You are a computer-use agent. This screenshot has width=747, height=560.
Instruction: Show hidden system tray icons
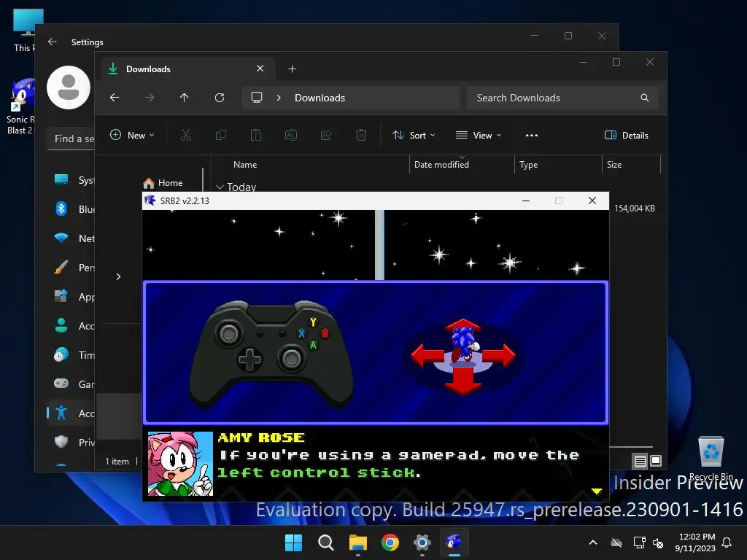point(593,542)
